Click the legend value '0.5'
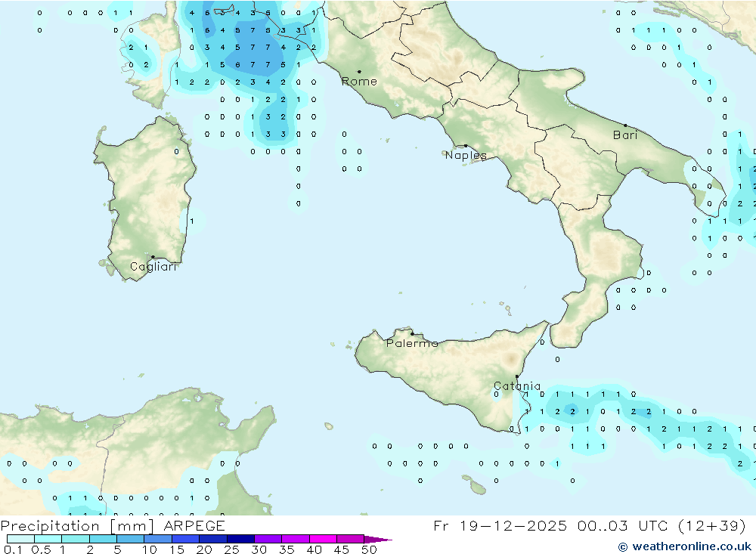 tap(41, 549)
